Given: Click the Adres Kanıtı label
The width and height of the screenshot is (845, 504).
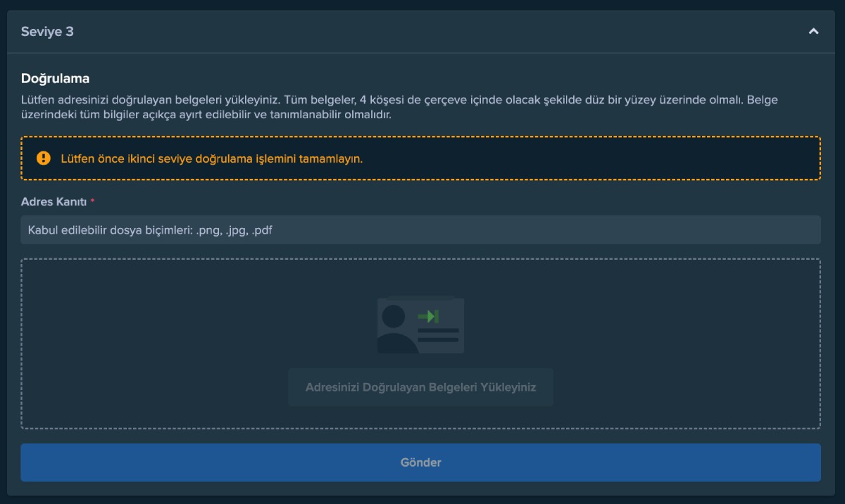Looking at the screenshot, I should [54, 202].
